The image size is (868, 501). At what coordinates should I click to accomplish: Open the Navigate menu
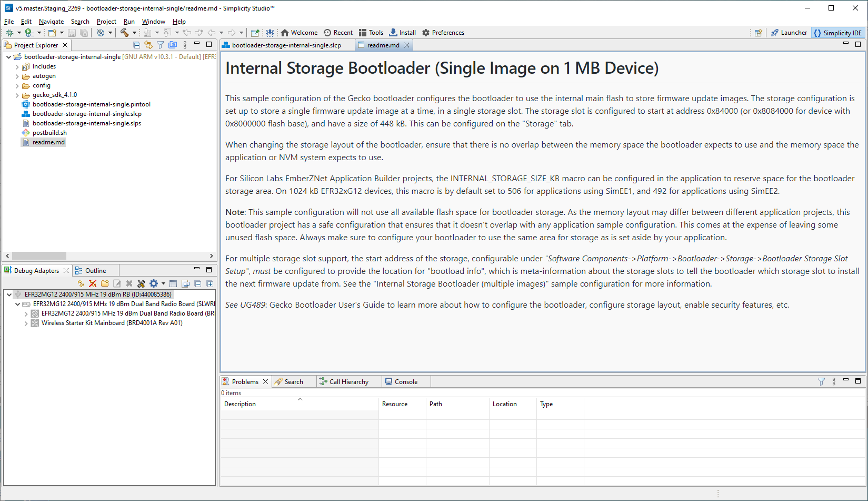[x=51, y=22]
